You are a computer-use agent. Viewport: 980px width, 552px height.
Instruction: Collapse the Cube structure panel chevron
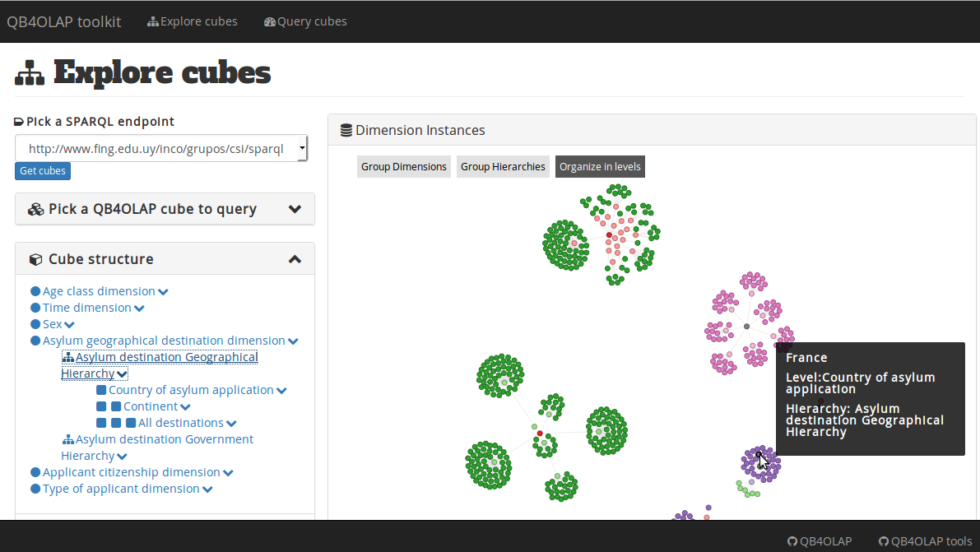pyautogui.click(x=295, y=259)
